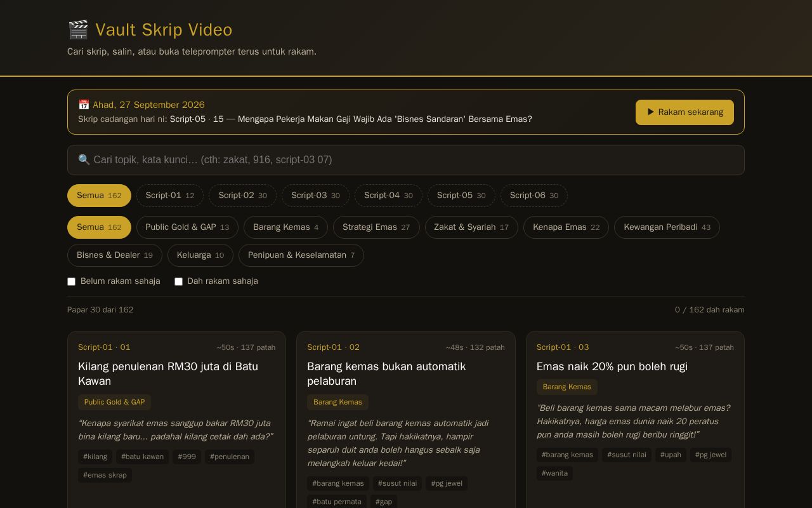The height and width of the screenshot is (508, 812).
Task: Choose the Kenapa Emas category
Action: [x=566, y=227]
